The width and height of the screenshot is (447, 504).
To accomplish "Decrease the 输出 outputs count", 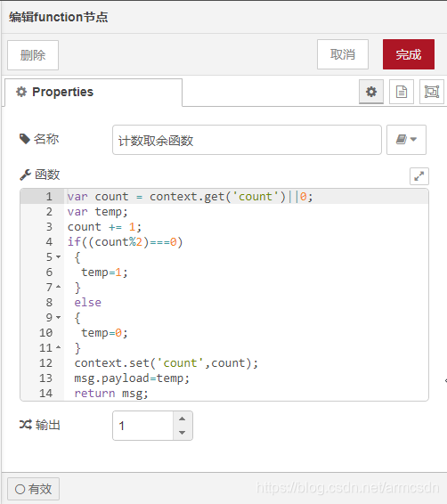I will tap(183, 433).
